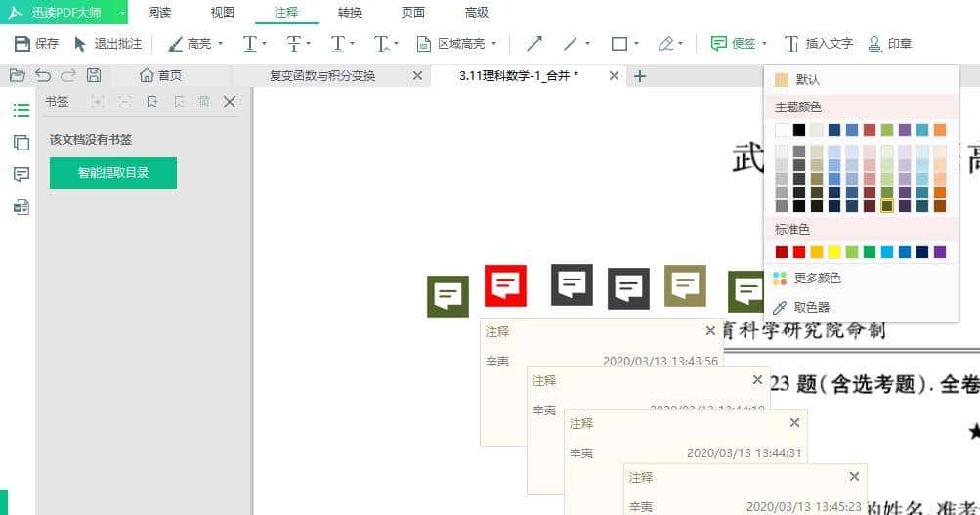Choose the underline text T tool
This screenshot has height=515, width=980.
tap(249, 44)
